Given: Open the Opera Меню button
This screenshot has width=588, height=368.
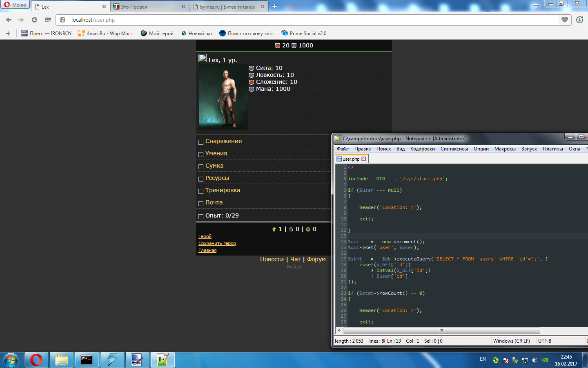Looking at the screenshot, I should point(15,5).
